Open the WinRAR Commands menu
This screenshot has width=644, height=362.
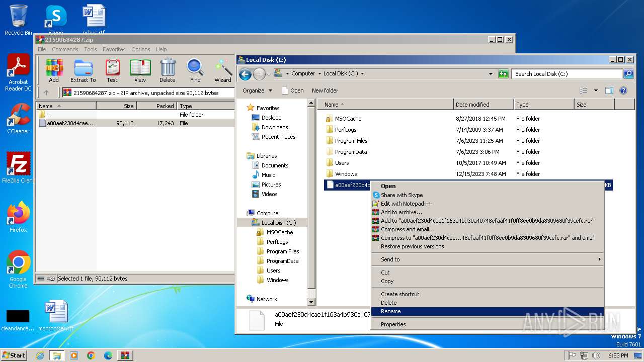pos(65,49)
